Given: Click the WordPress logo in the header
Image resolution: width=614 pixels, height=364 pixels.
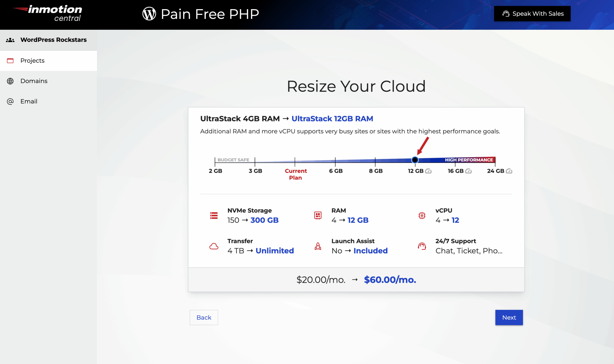Looking at the screenshot, I should pos(149,14).
